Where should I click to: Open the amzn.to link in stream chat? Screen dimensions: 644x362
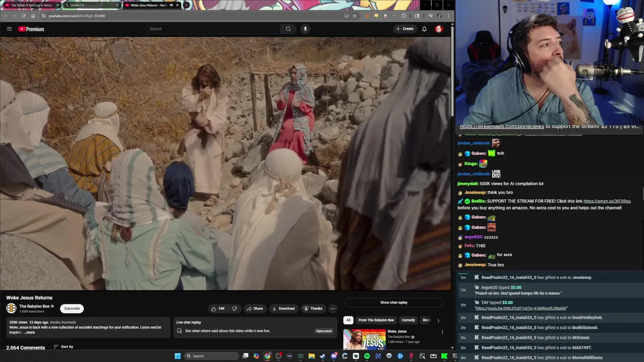coord(607,201)
